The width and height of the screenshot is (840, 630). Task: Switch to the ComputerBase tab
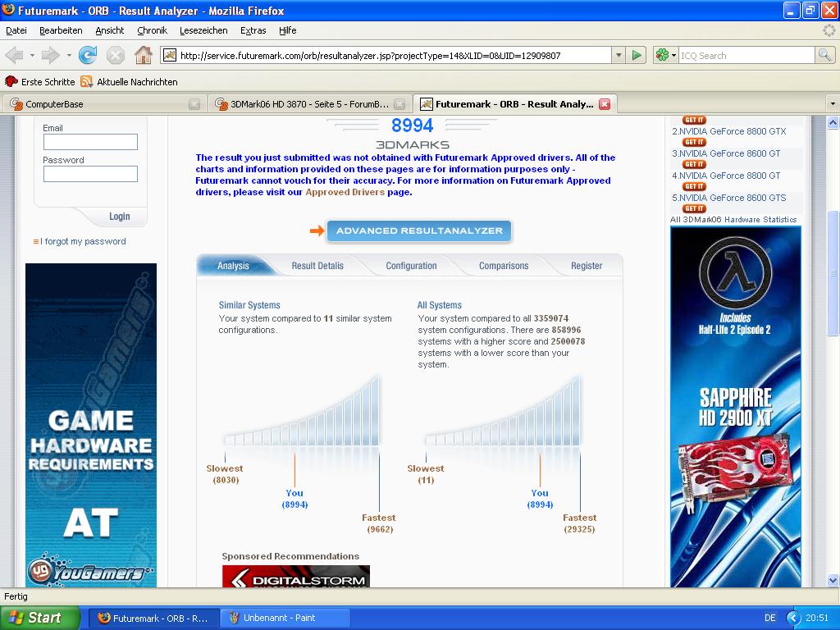pyautogui.click(x=104, y=104)
